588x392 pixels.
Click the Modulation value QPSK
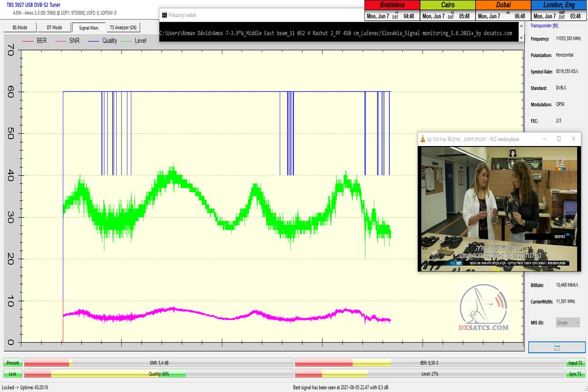click(561, 105)
